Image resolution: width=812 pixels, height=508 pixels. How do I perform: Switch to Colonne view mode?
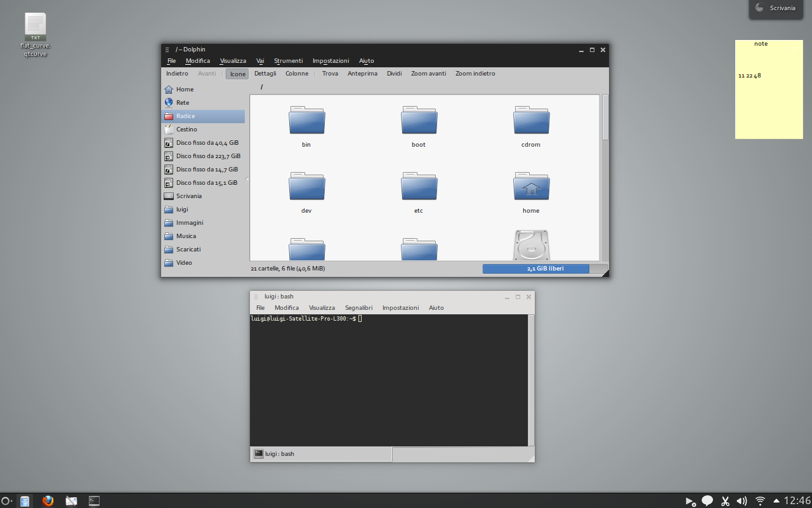click(x=297, y=74)
